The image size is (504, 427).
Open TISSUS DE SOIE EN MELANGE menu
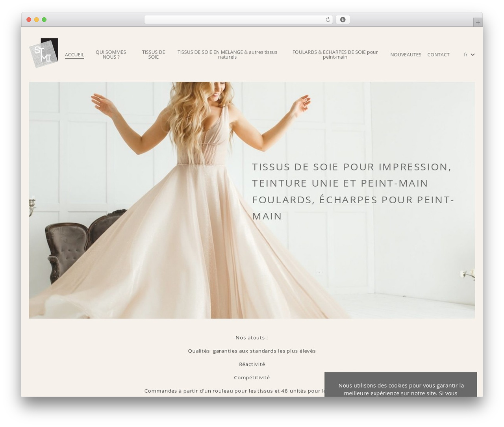[x=227, y=54]
